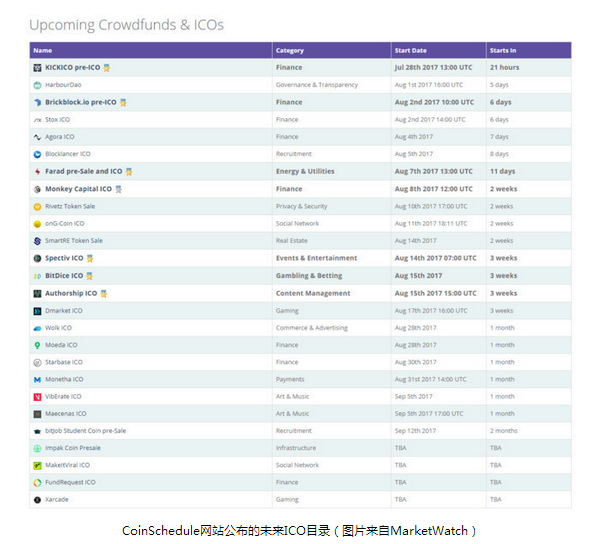Open the HarbourDao listing link
This screenshot has height=544, width=597.
[x=63, y=85]
